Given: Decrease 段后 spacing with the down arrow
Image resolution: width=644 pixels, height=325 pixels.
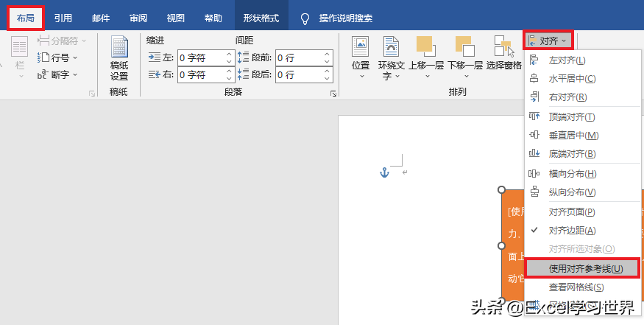Looking at the screenshot, I should (327, 79).
